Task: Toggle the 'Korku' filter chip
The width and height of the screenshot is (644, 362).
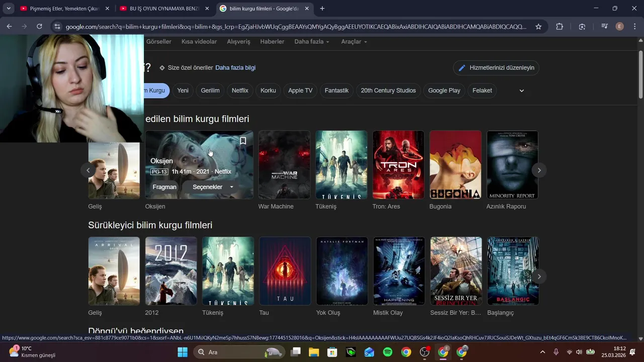Action: (268, 90)
